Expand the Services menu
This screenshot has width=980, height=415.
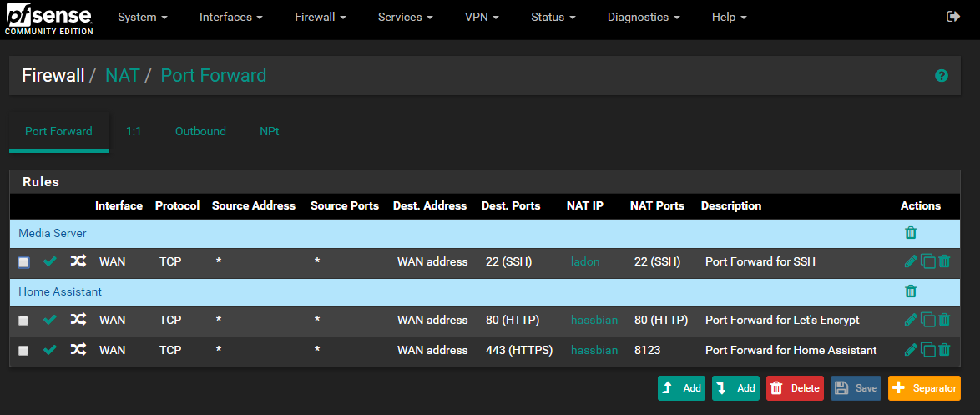[405, 18]
